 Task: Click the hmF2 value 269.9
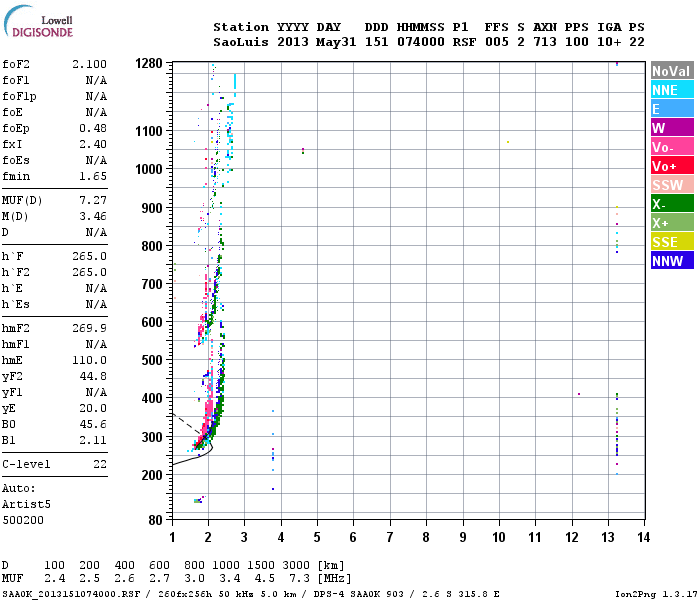pos(89,329)
